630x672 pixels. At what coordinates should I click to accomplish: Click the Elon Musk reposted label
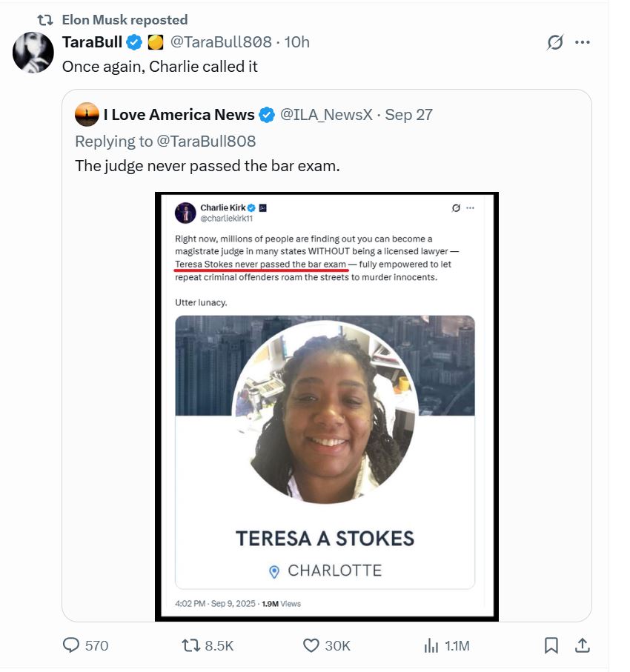coord(125,20)
